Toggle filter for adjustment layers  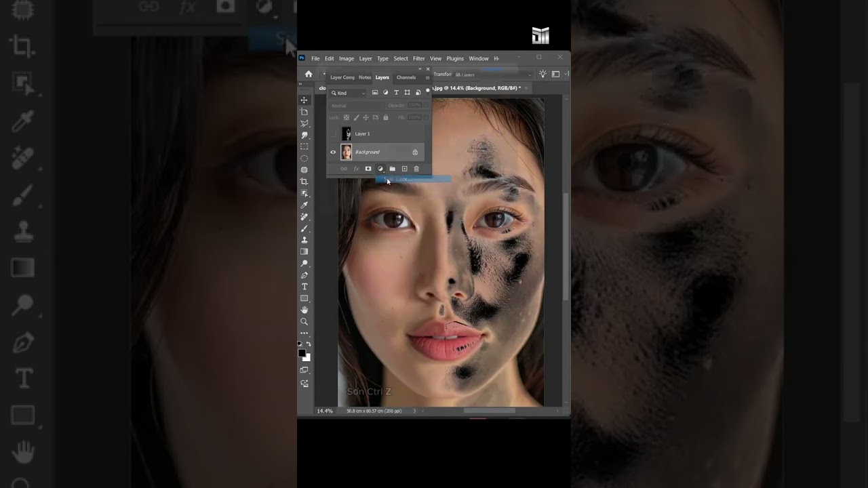(386, 93)
